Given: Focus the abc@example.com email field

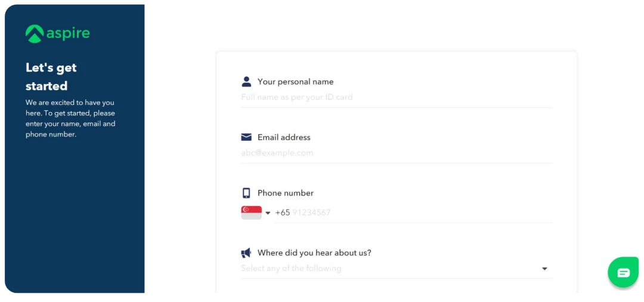Looking at the screenshot, I should pos(397,153).
